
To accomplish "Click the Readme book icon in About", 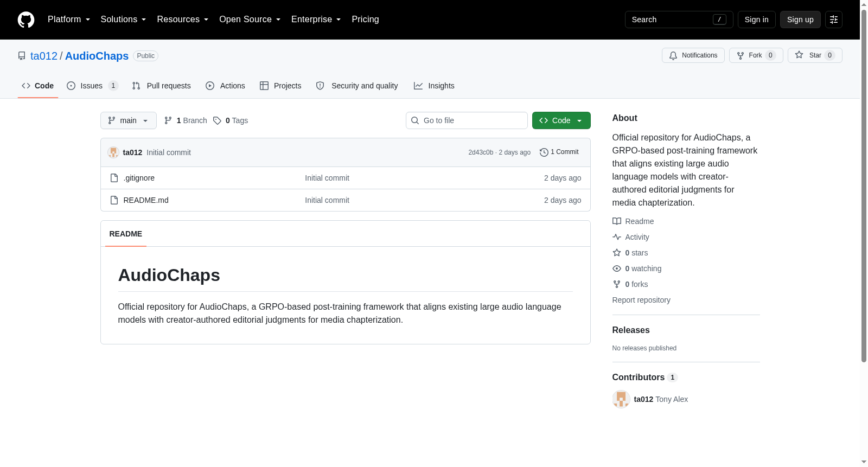I will (617, 221).
